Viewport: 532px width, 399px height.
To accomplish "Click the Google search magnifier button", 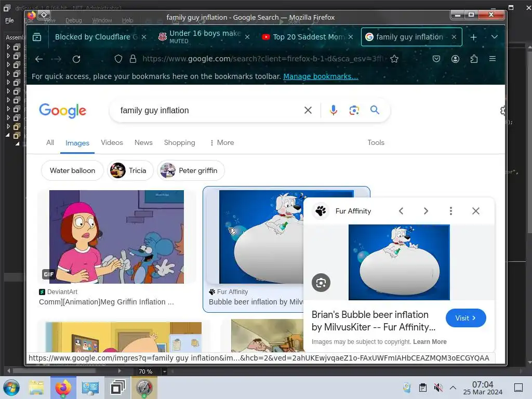I will (375, 110).
